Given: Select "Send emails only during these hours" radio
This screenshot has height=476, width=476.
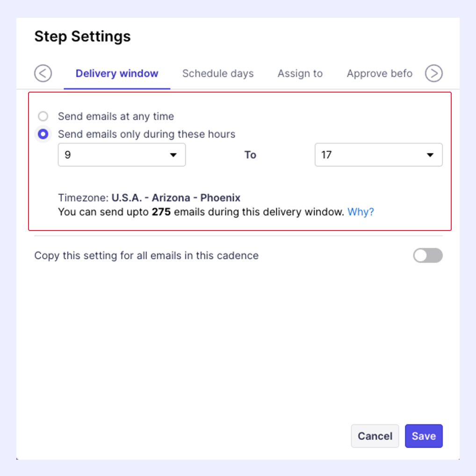Looking at the screenshot, I should (43, 134).
